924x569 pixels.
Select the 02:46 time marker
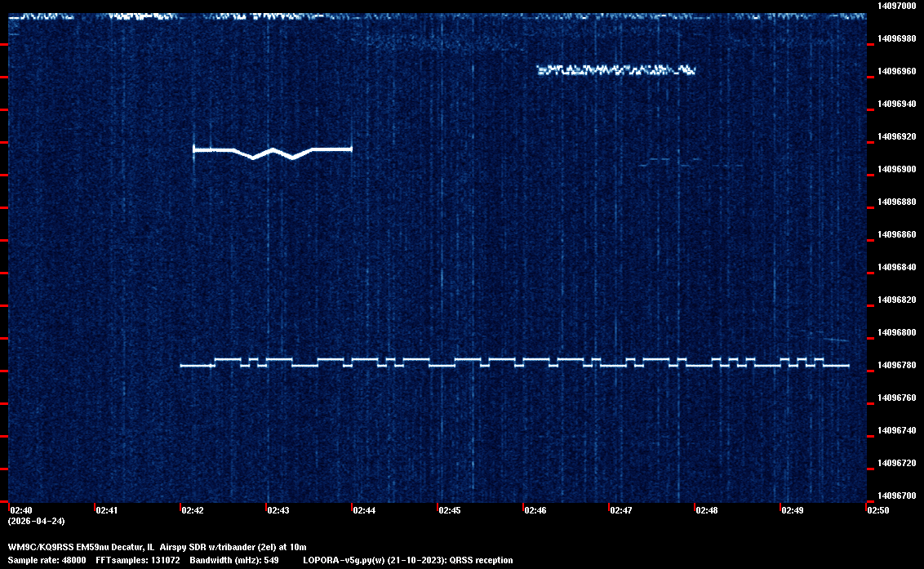click(535, 510)
